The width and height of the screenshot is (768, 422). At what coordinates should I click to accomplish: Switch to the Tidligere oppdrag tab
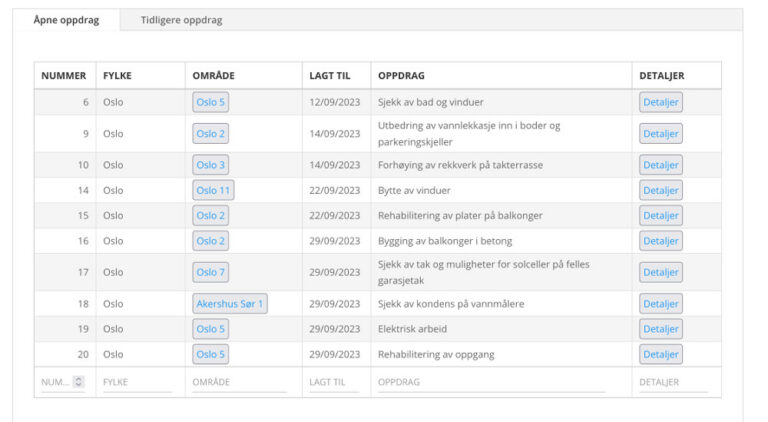(x=181, y=20)
